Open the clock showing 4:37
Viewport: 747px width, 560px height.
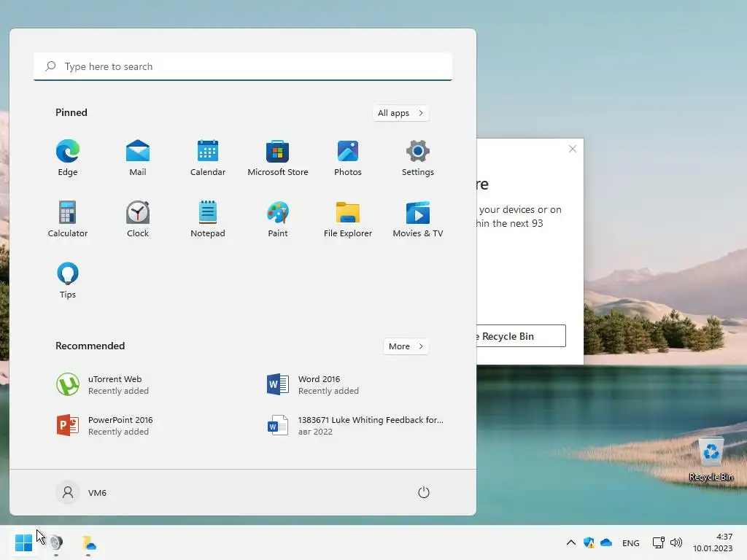(x=713, y=542)
